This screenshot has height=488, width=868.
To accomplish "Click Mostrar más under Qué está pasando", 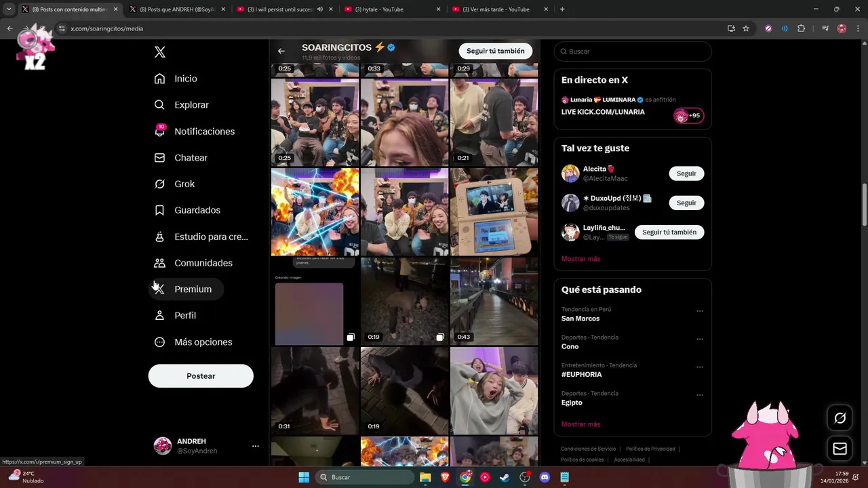I will click(x=580, y=424).
